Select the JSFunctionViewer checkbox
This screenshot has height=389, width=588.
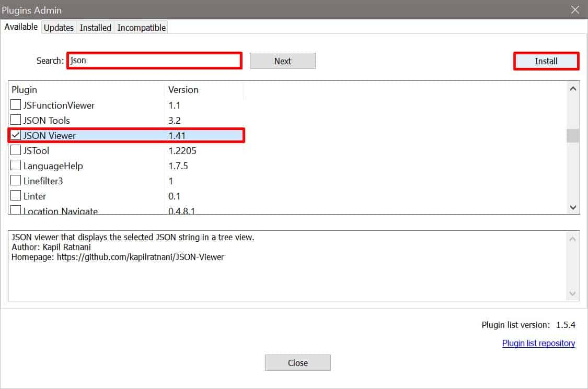tap(16, 104)
